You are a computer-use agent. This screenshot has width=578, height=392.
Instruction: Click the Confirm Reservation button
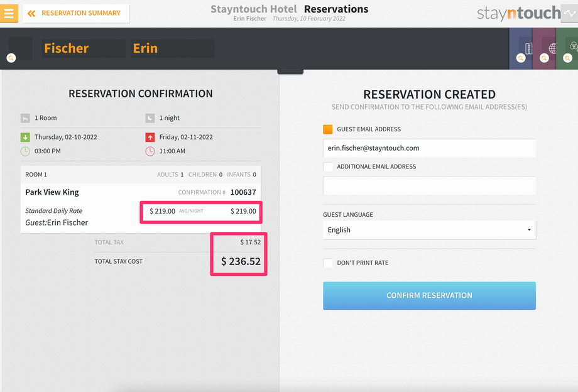[430, 295]
